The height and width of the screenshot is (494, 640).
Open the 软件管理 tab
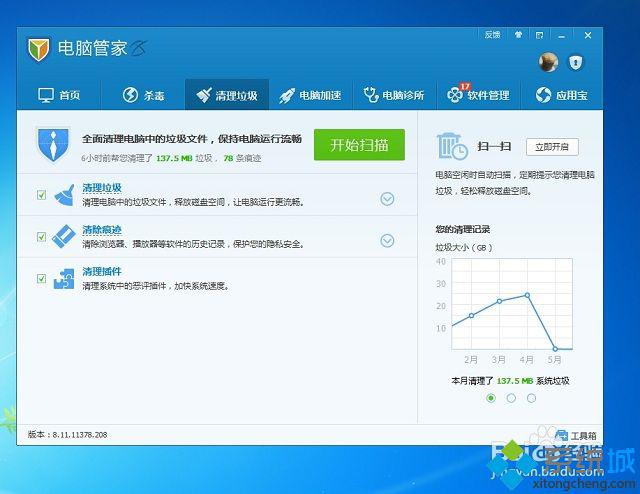(478, 94)
